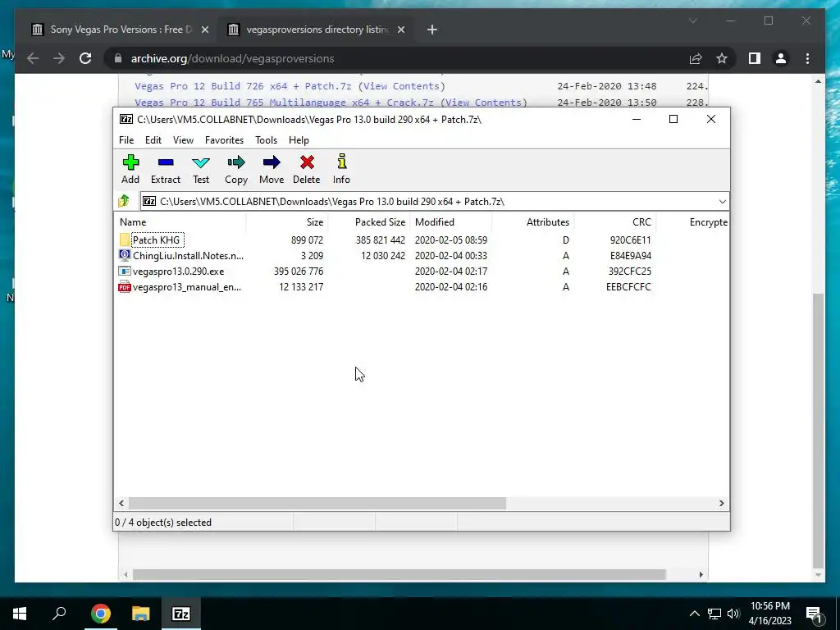Switch to vegasproversions directory listing tab
The image size is (840, 630).
pos(316,30)
